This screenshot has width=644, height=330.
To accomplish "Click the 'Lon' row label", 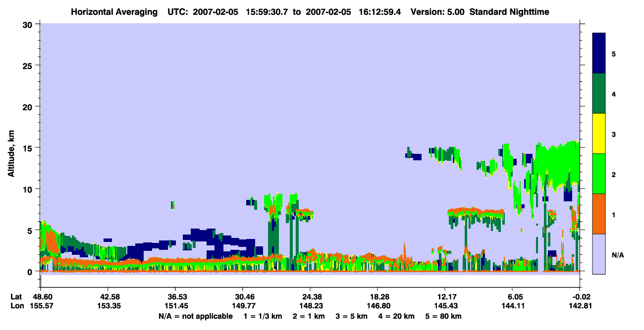I will tap(17, 306).
